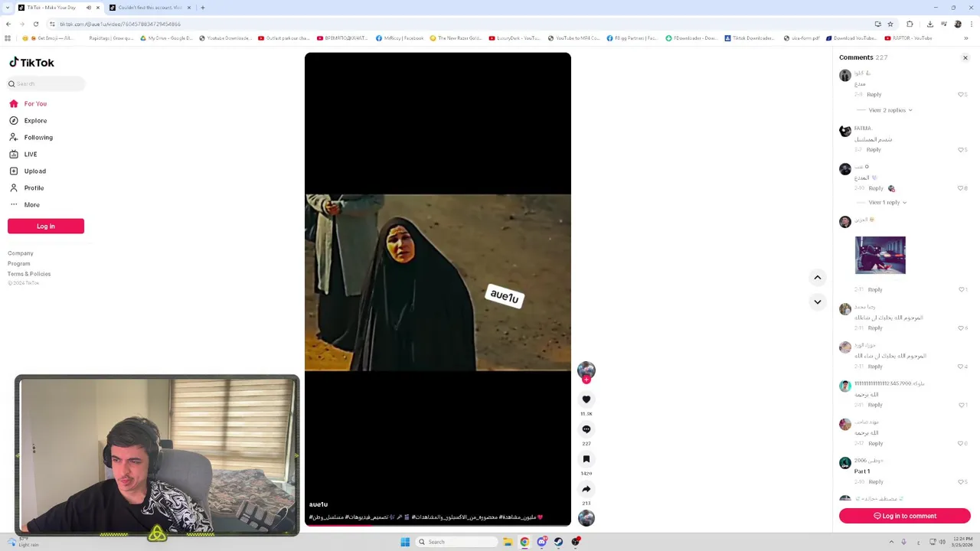
Task: Open comments via speech bubble icon
Action: click(x=586, y=429)
